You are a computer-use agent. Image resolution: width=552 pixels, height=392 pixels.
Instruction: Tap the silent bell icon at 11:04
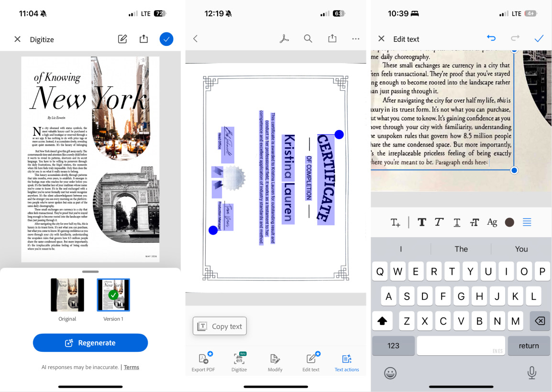44,14
